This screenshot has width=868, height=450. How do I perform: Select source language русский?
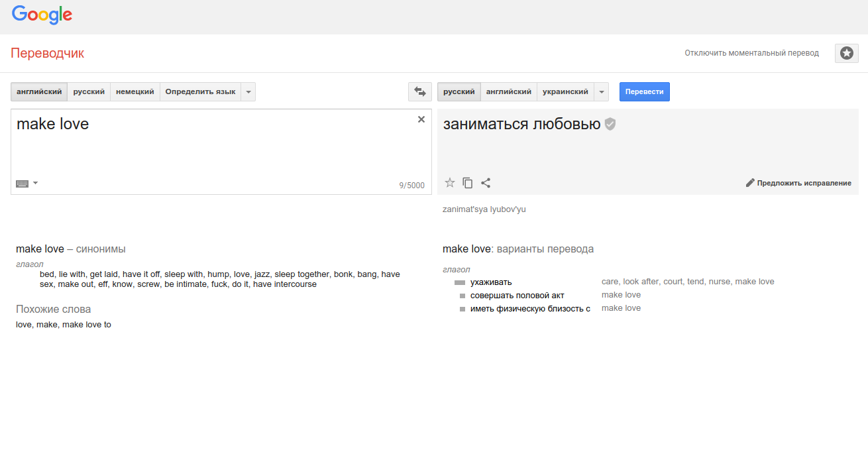(x=89, y=91)
